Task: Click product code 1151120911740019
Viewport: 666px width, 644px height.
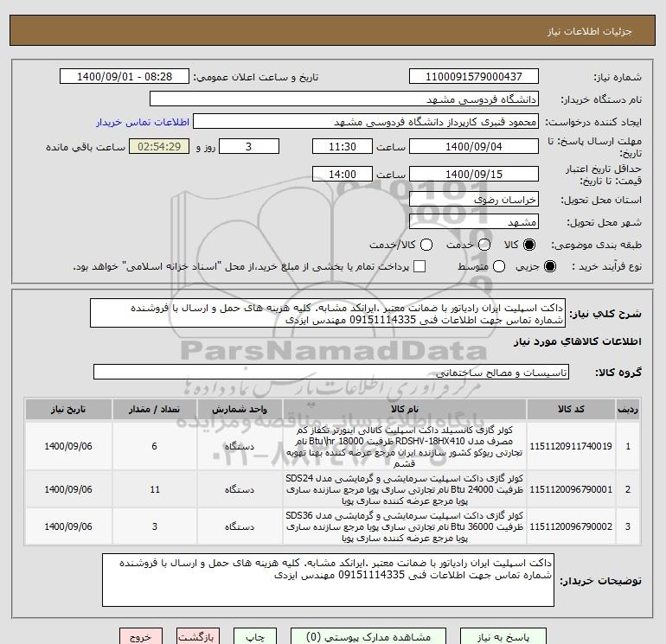Action: click(x=571, y=446)
